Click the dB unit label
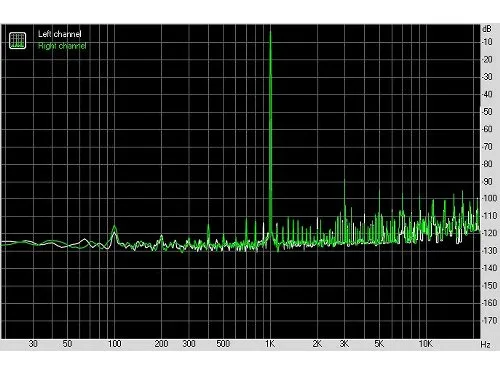The image size is (500, 375). 487,29
